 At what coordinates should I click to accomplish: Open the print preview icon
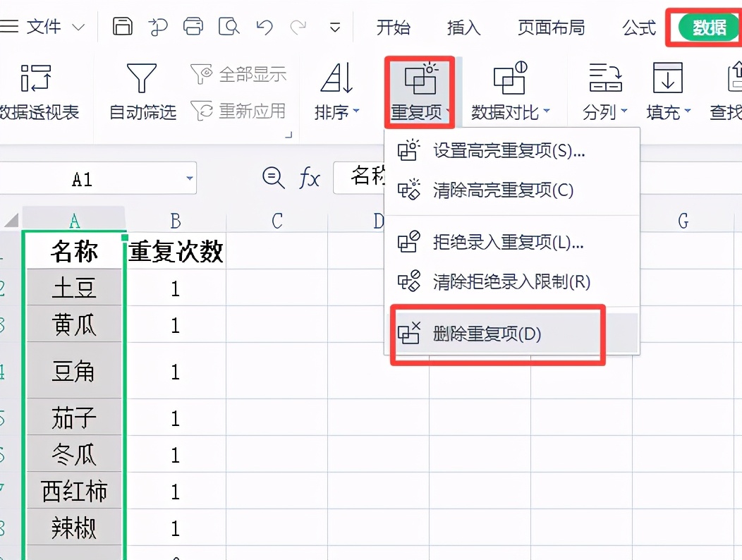pyautogui.click(x=229, y=27)
